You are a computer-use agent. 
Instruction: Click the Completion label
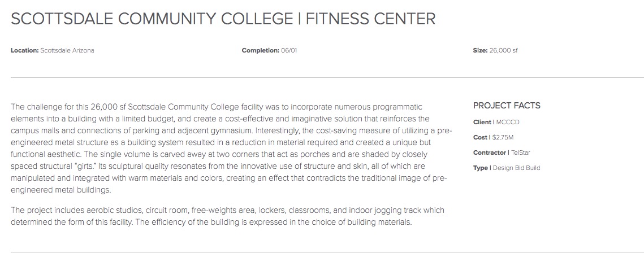pos(261,50)
